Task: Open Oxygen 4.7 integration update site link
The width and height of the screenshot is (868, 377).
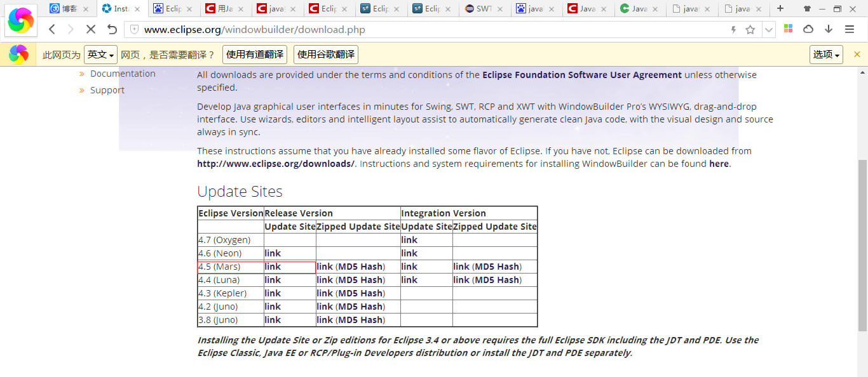Action: [409, 240]
